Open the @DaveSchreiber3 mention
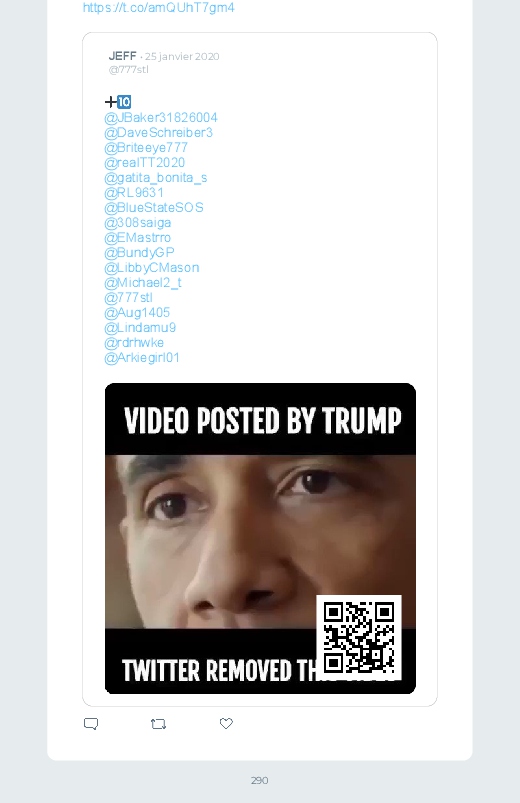 pos(158,133)
